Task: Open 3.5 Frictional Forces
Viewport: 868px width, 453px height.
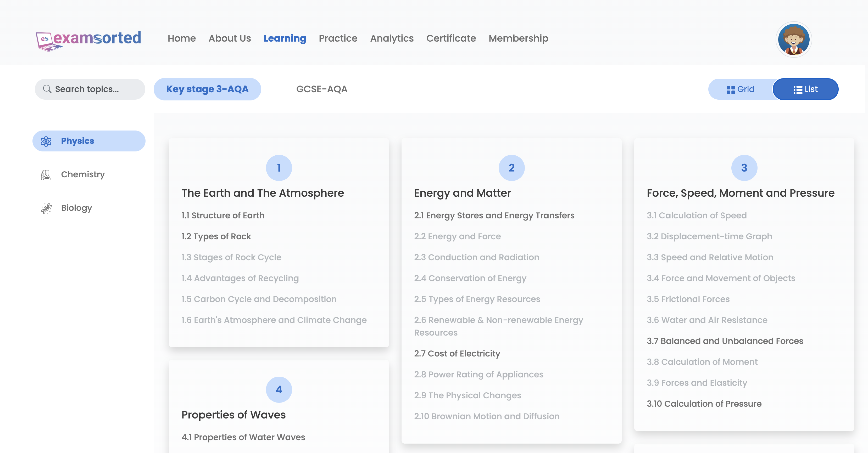Action: (688, 299)
